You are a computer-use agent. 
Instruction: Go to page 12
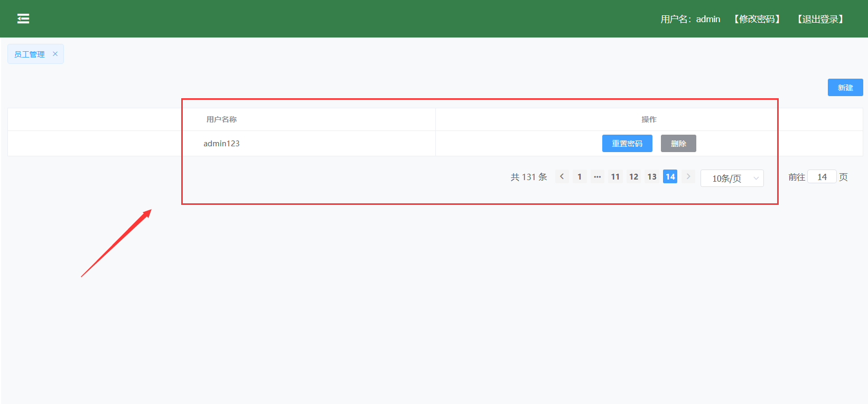[x=633, y=177]
